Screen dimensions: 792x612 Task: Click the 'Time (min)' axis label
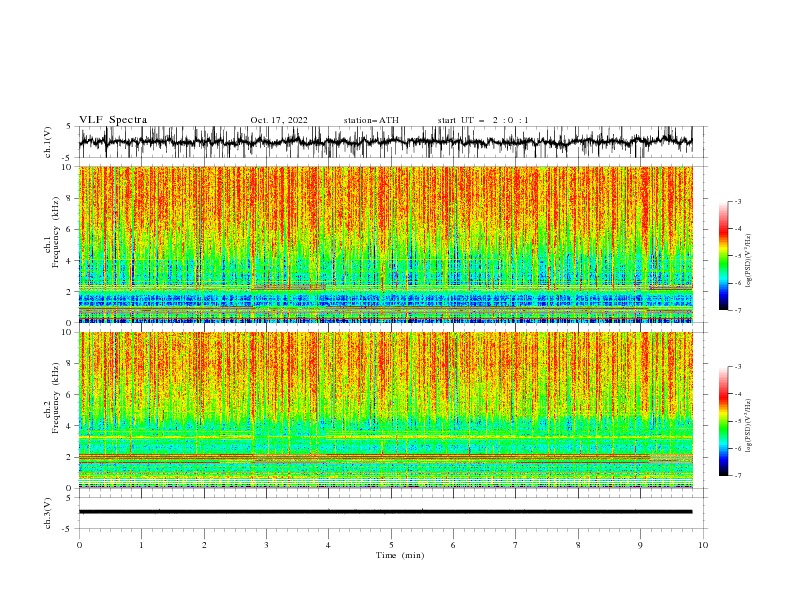pos(400,555)
